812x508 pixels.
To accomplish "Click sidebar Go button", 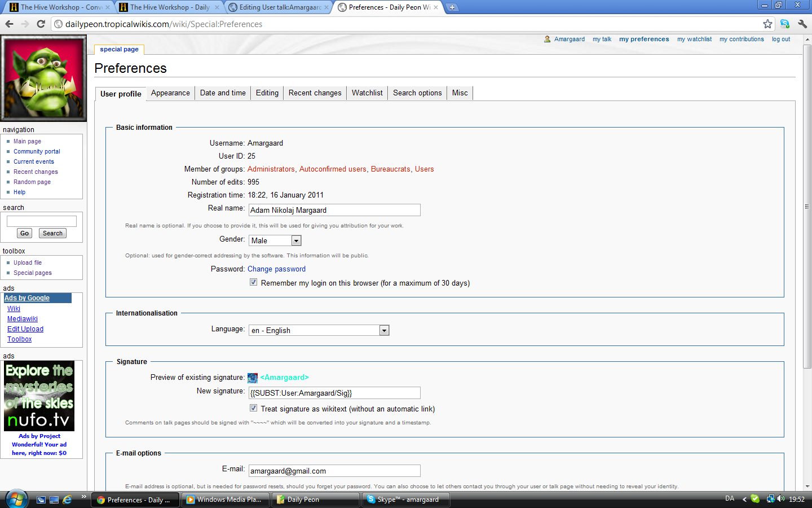I will (24, 233).
